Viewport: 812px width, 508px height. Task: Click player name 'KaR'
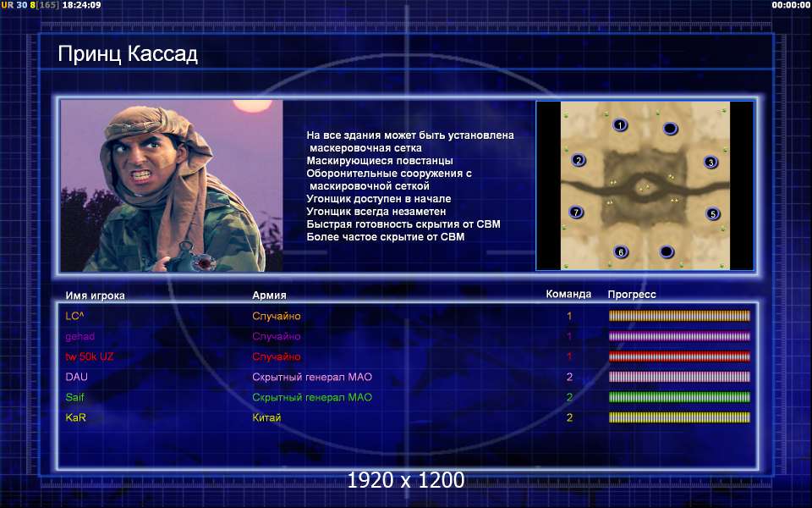tap(75, 417)
